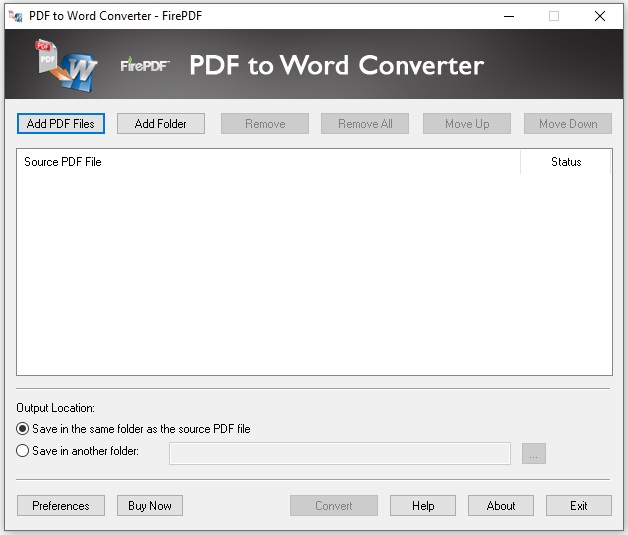Click the output folder path field

coord(340,453)
